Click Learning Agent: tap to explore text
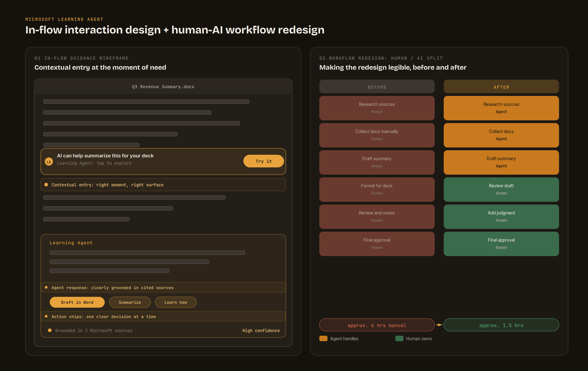The height and width of the screenshot is (371, 588). tap(94, 163)
